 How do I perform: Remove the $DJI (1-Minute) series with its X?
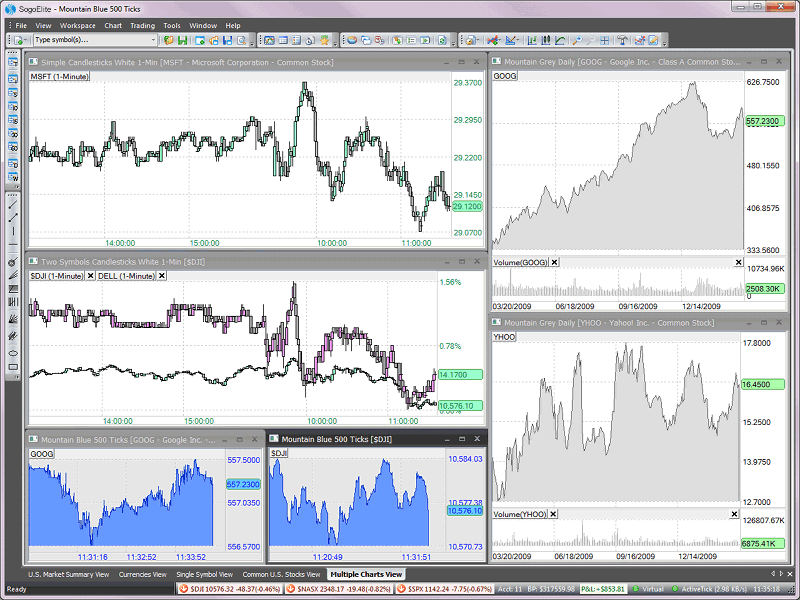point(90,276)
